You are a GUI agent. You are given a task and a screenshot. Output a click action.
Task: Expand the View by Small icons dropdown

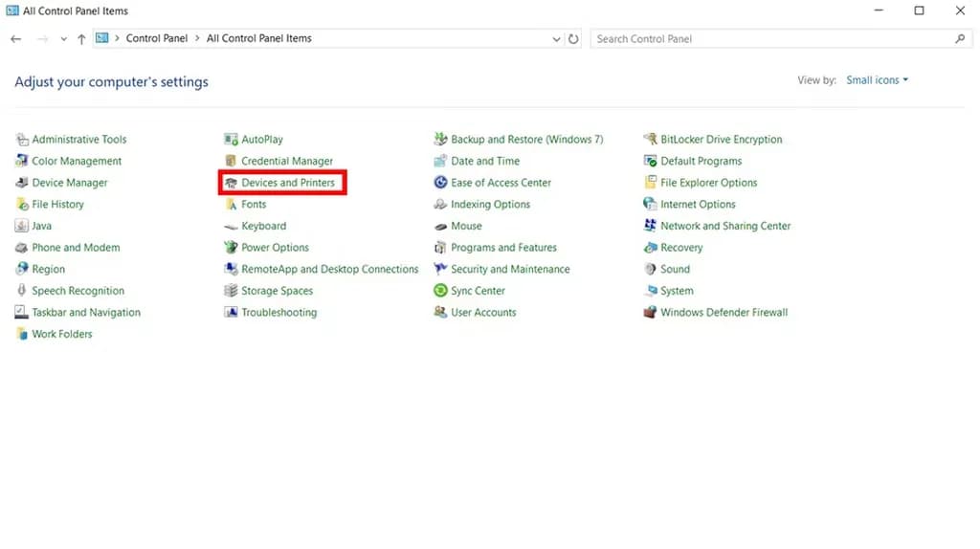tap(878, 80)
